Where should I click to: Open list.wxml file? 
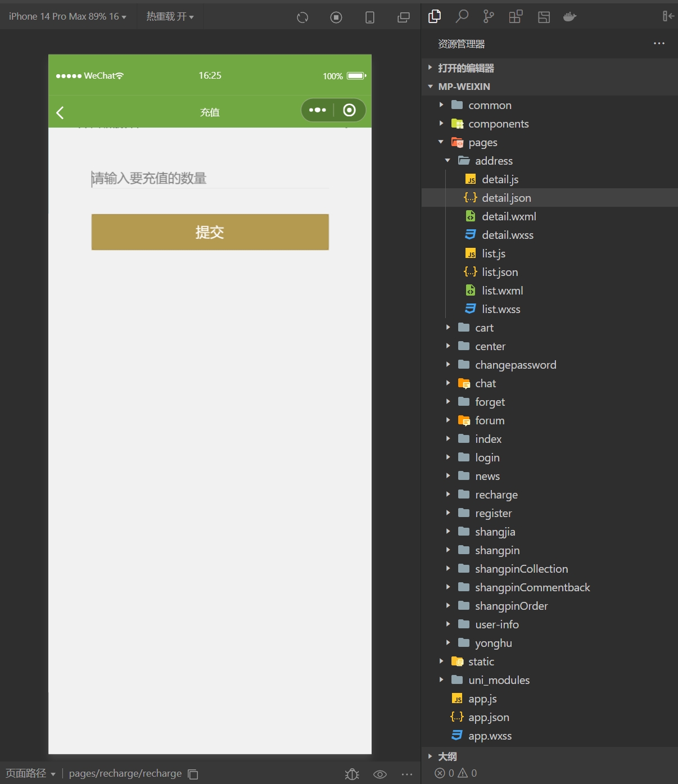[549, 291]
